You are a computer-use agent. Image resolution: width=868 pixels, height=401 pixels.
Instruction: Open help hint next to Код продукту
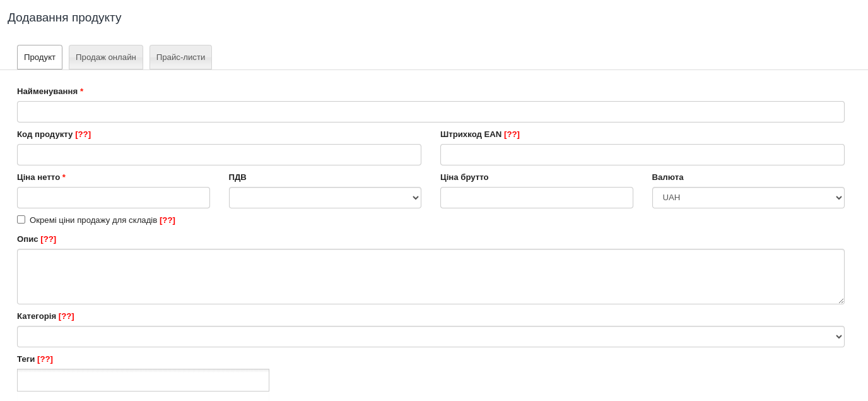(83, 135)
